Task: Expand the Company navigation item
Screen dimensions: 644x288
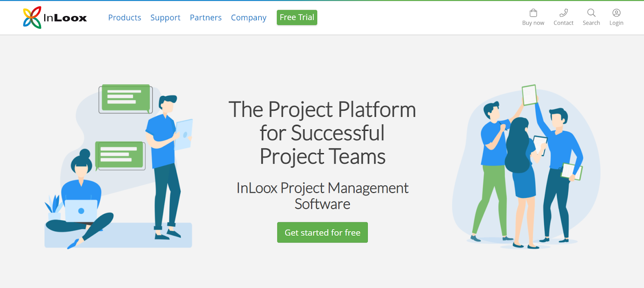Action: coord(249,18)
